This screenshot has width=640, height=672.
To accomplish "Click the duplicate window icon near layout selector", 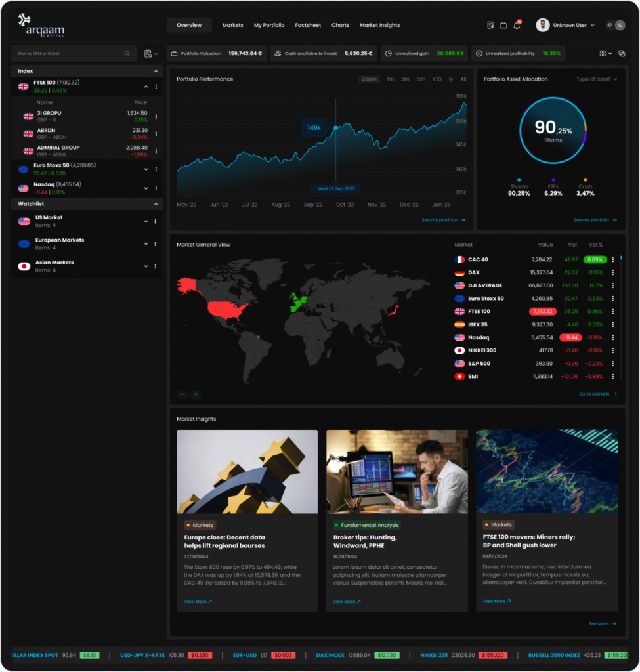I will [x=622, y=53].
